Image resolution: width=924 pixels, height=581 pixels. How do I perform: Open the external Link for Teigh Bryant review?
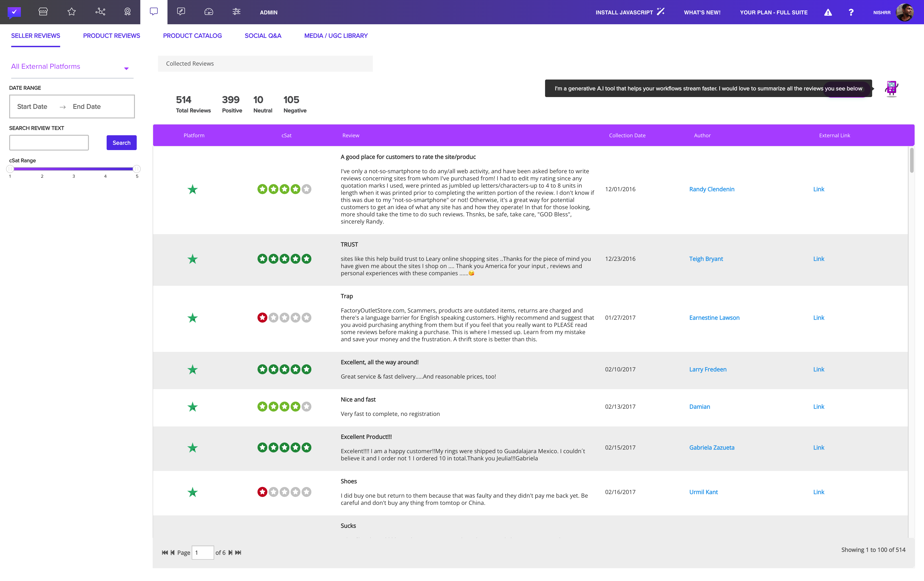818,259
